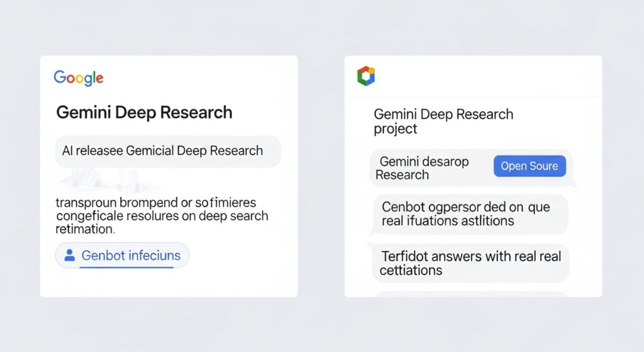Click the blue underline beneath Genbot infeciuns
The height and width of the screenshot is (352, 644).
126,267
